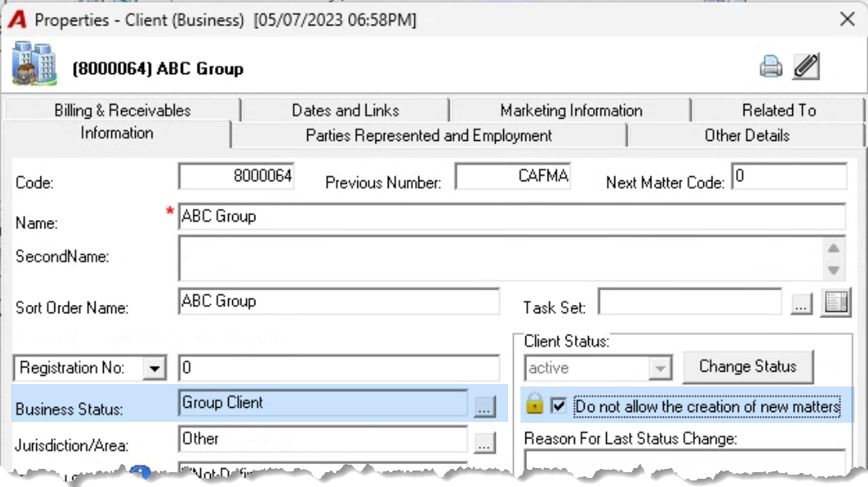This screenshot has width=868, height=487.
Task: Switch to the Other Details tab
Action: (747, 135)
